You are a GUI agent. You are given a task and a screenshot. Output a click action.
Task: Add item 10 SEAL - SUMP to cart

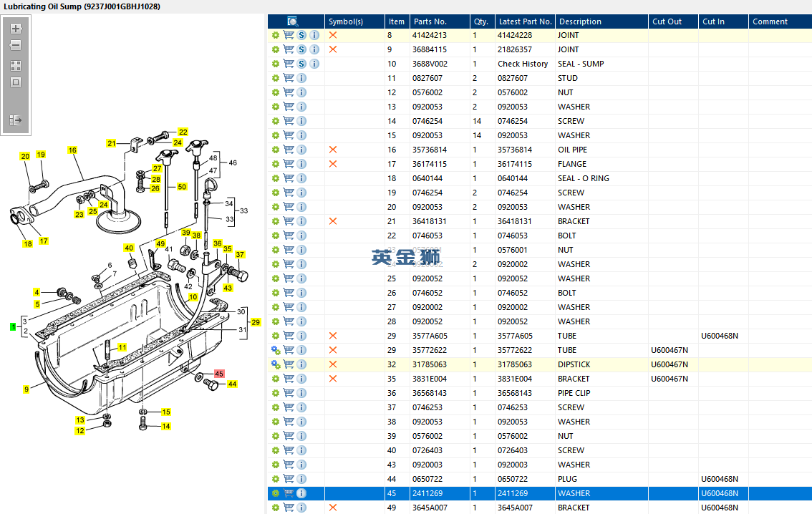pos(289,64)
